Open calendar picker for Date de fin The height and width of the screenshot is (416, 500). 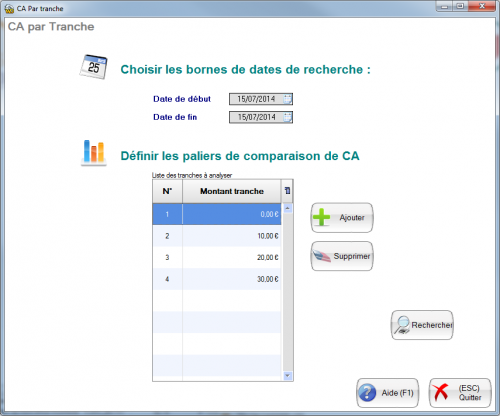click(x=287, y=117)
